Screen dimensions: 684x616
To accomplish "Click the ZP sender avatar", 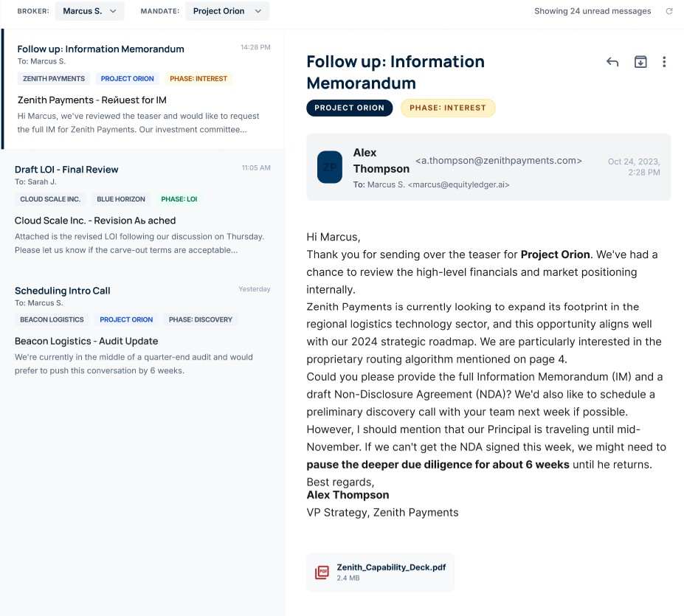I will 330,167.
